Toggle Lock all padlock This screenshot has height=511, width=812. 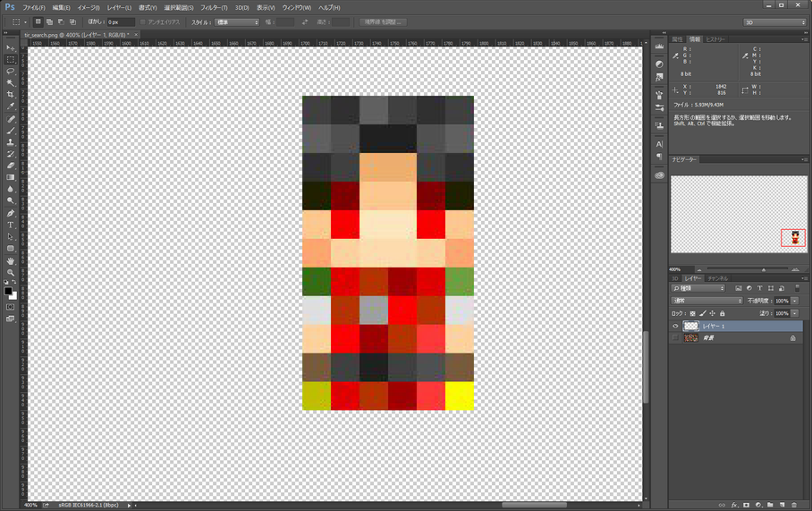[x=723, y=313]
